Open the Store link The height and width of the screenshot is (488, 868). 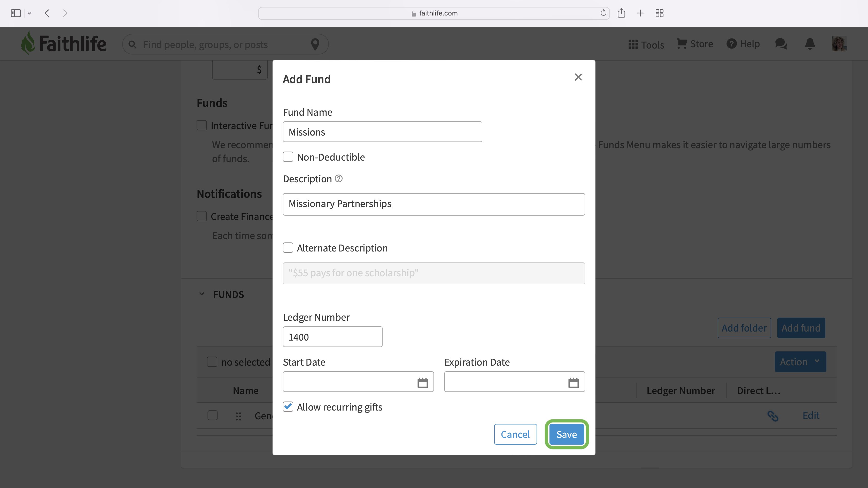[x=695, y=44]
